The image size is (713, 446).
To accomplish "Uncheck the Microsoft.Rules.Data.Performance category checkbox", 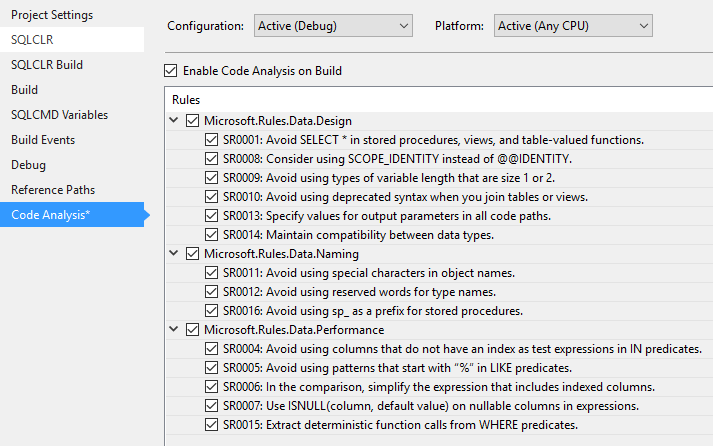I will click(193, 330).
